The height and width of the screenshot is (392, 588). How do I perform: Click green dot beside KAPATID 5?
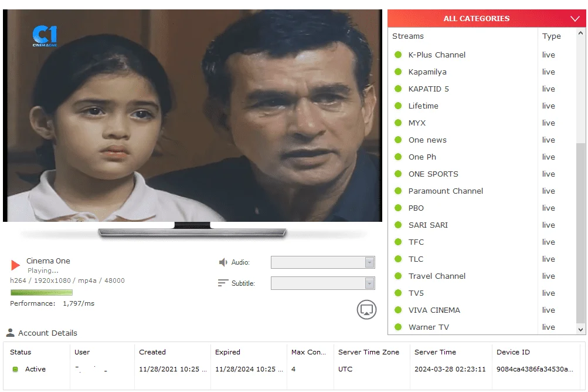pyautogui.click(x=398, y=89)
